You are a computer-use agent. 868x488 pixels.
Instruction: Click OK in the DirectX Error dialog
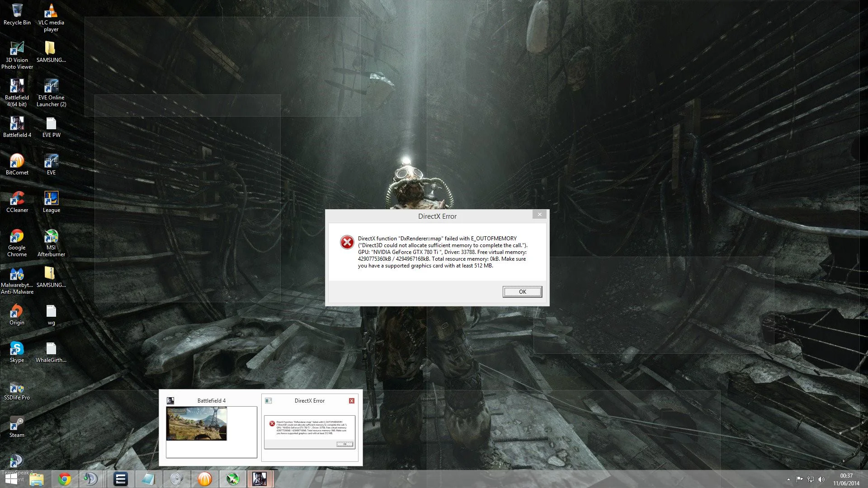522,291
